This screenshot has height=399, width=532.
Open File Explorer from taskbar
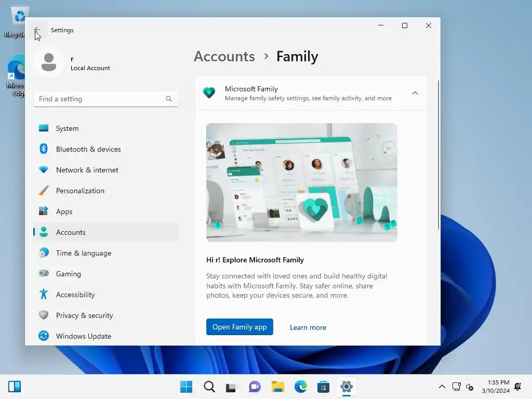[x=277, y=387]
